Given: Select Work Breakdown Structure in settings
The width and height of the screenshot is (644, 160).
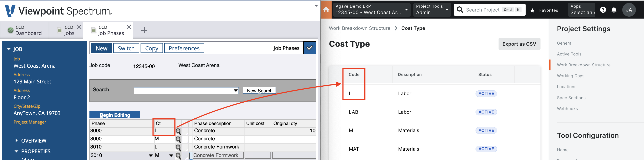Looking at the screenshot, I should pos(584,65).
